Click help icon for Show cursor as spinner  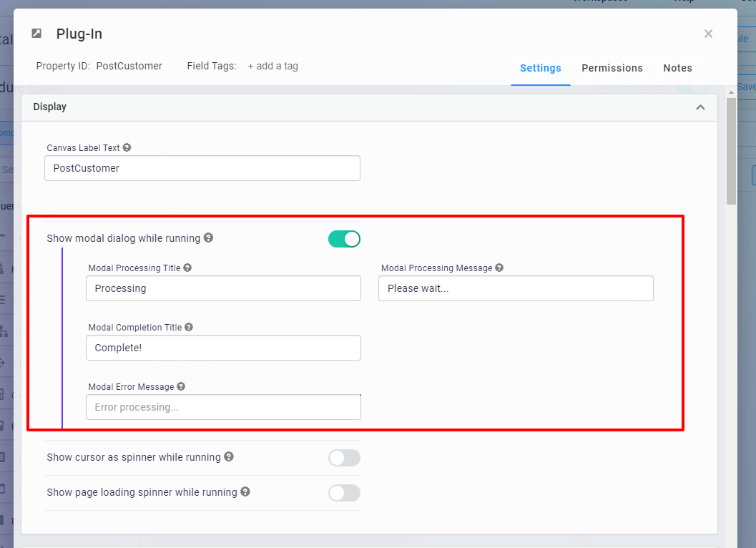pyautogui.click(x=228, y=456)
